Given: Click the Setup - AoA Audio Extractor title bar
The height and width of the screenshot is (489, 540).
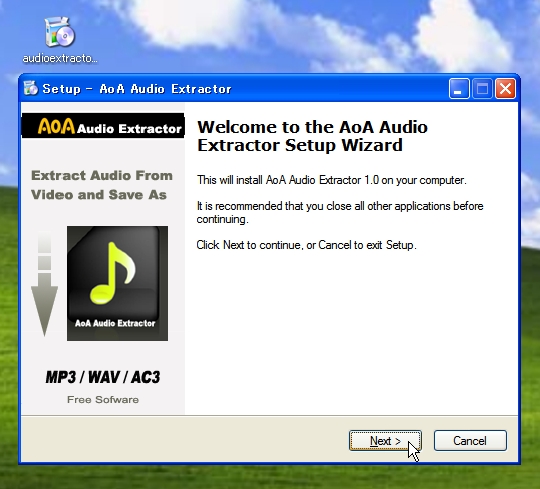Looking at the screenshot, I should pos(234,89).
